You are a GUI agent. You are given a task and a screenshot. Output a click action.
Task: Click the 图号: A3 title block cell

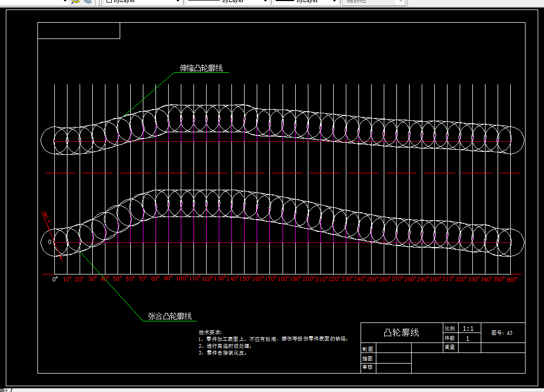(x=503, y=332)
